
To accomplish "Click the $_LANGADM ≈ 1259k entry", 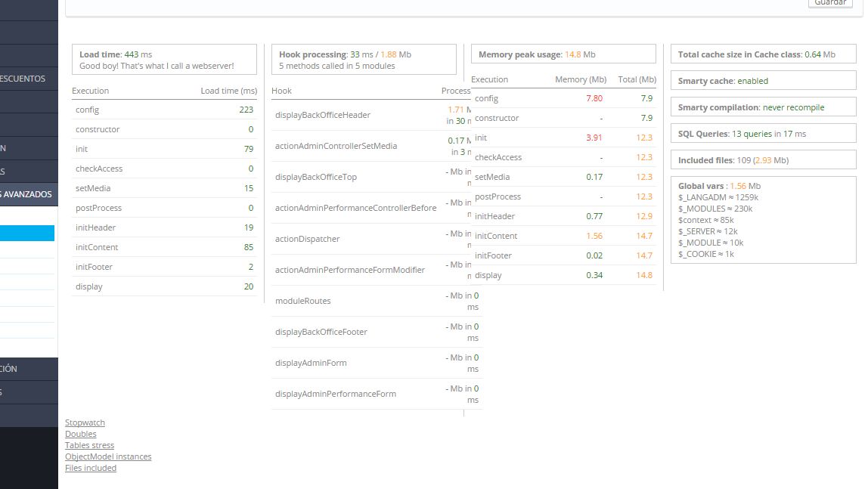I will 718,197.
